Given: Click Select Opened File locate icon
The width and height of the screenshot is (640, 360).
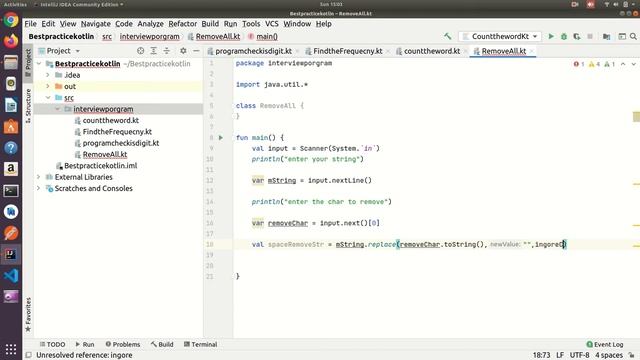Looking at the screenshot, I should (140, 51).
